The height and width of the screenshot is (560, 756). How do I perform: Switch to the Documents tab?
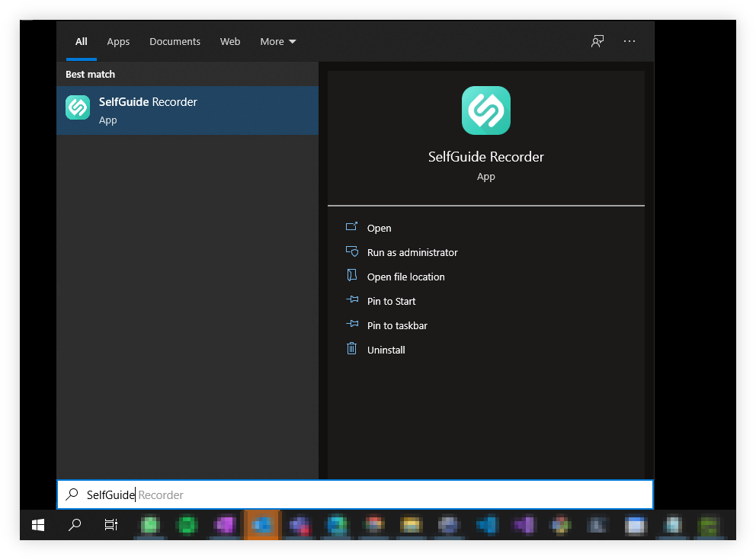pos(175,41)
